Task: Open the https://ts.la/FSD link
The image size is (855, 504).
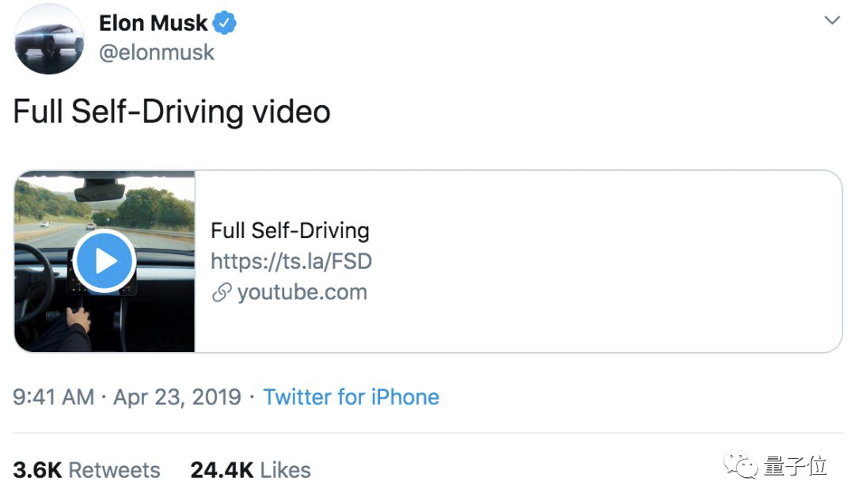Action: 291,261
